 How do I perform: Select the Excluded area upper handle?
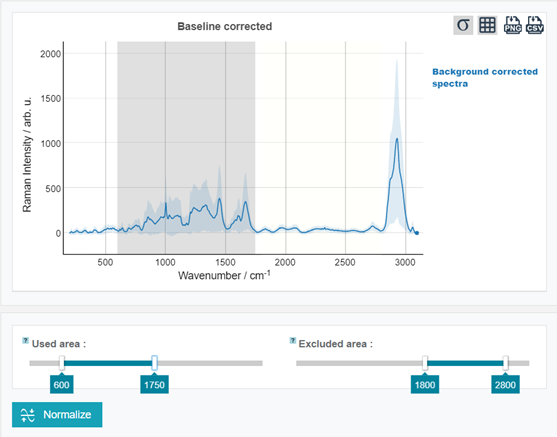[505, 363]
